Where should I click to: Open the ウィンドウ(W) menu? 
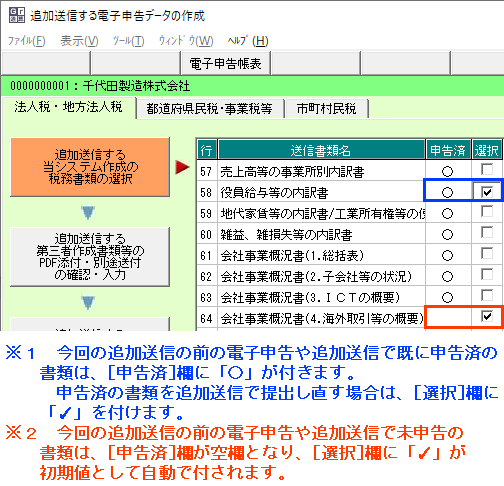tap(186, 41)
